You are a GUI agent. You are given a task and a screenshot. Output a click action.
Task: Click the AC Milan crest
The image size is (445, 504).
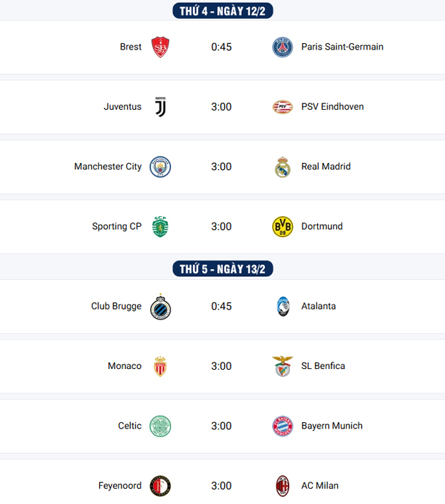[283, 486]
